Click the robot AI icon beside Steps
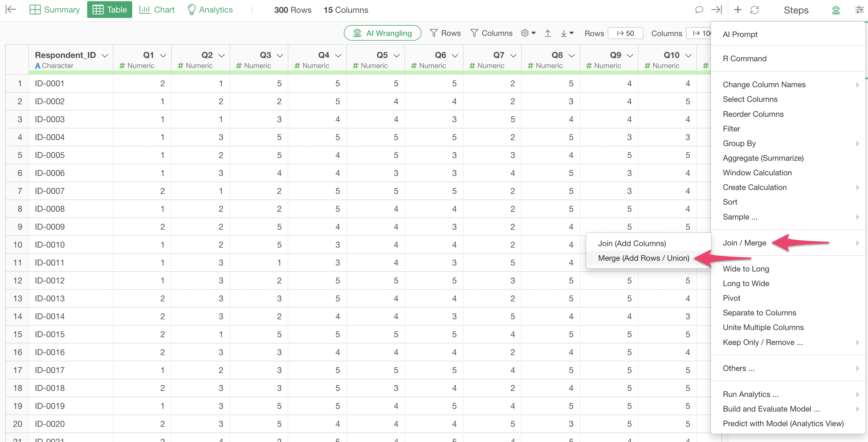This screenshot has height=442, width=868. click(836, 10)
